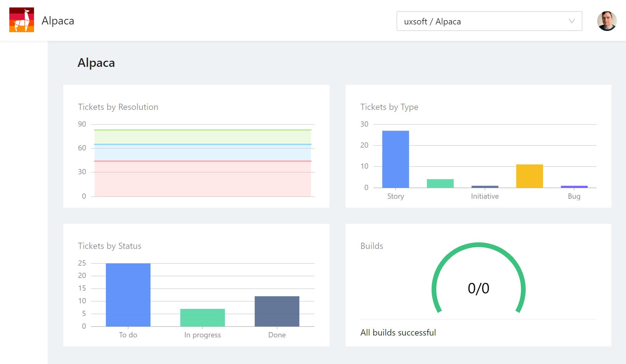
Task: Click the green bar in Tickets by Type
Action: pos(440,183)
